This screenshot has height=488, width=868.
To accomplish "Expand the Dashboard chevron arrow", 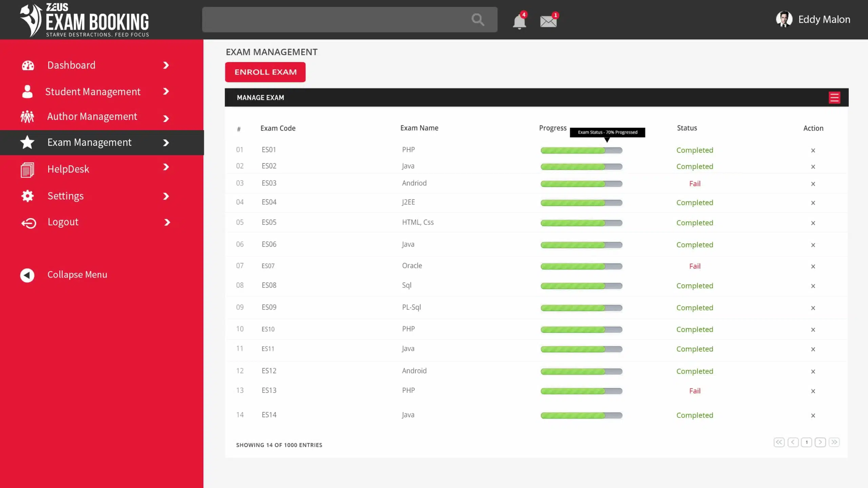I will pos(166,65).
